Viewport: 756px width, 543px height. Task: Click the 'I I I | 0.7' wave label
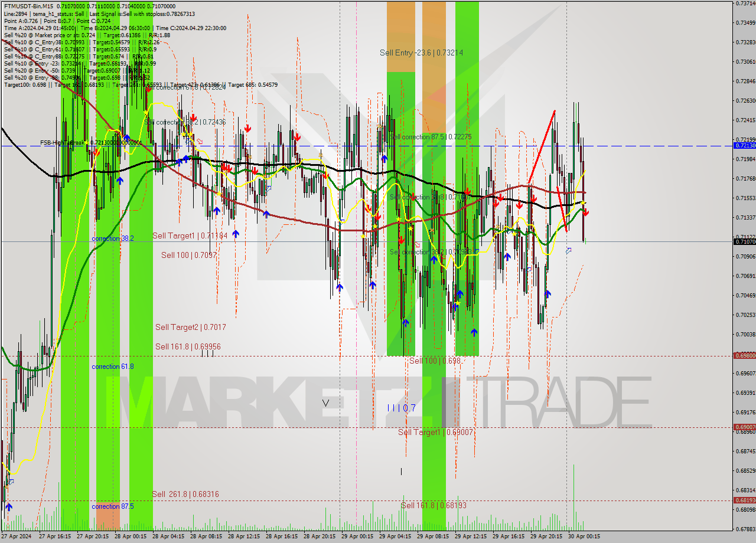pos(402,408)
